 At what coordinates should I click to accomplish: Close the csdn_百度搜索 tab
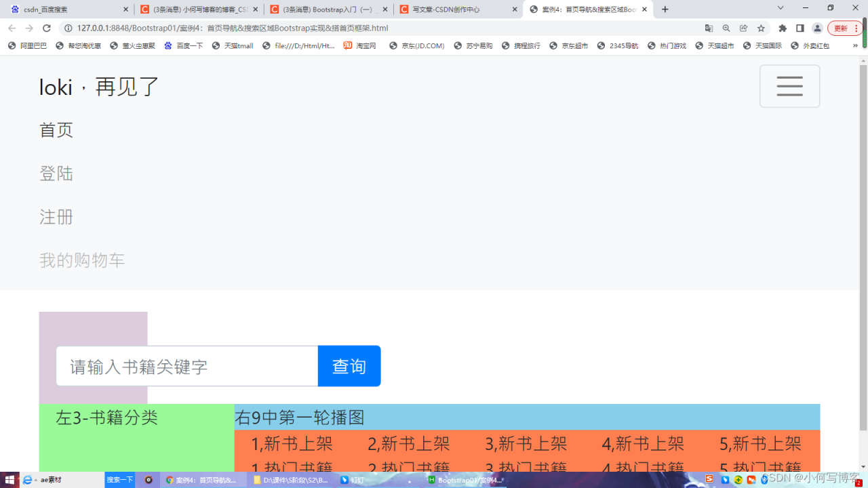pyautogui.click(x=126, y=9)
